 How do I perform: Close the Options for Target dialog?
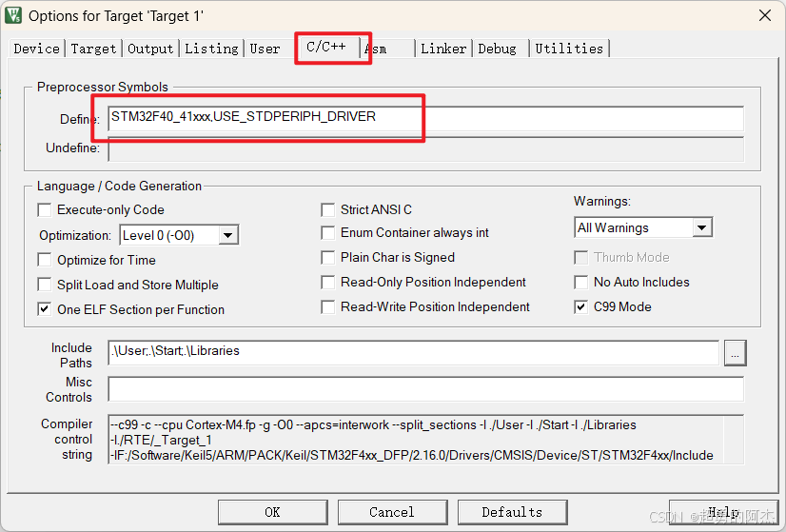[x=765, y=15]
